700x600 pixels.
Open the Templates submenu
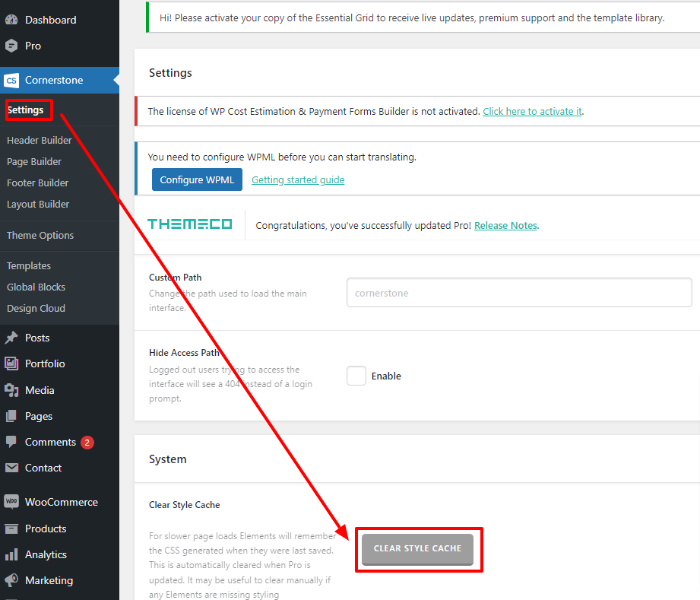click(x=29, y=266)
